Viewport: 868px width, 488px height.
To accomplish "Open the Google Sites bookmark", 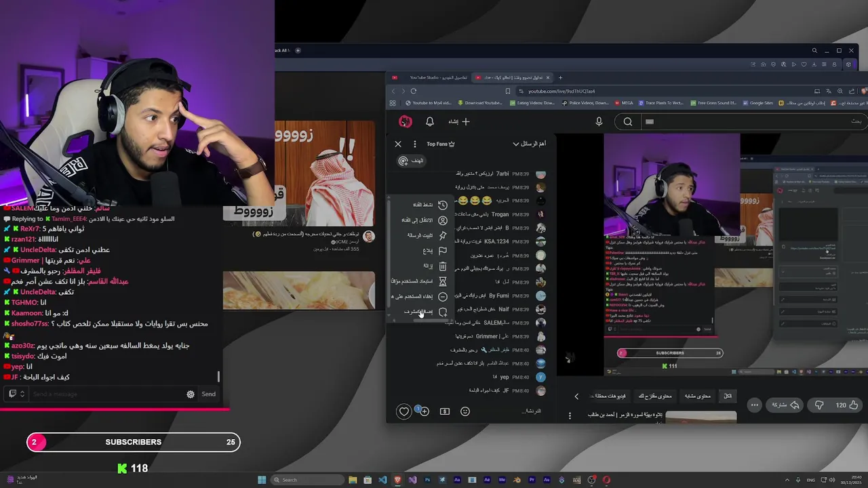I will (758, 103).
